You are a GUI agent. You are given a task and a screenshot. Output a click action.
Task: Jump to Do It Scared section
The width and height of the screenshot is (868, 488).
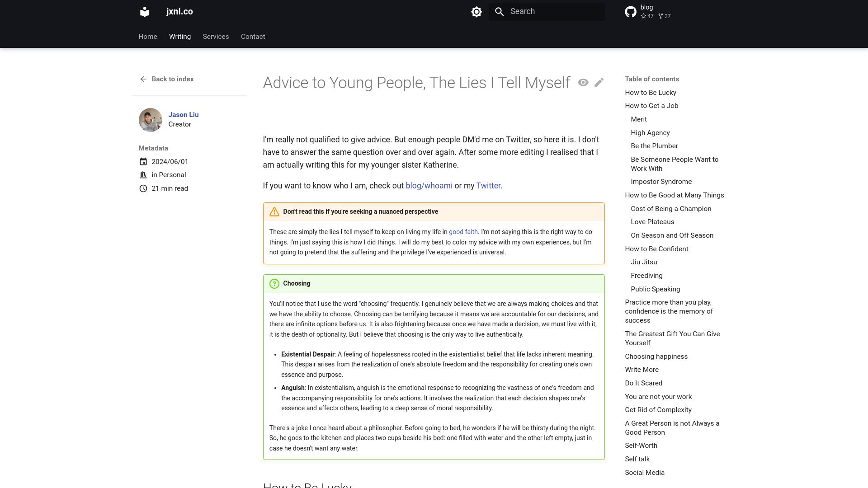click(x=643, y=383)
